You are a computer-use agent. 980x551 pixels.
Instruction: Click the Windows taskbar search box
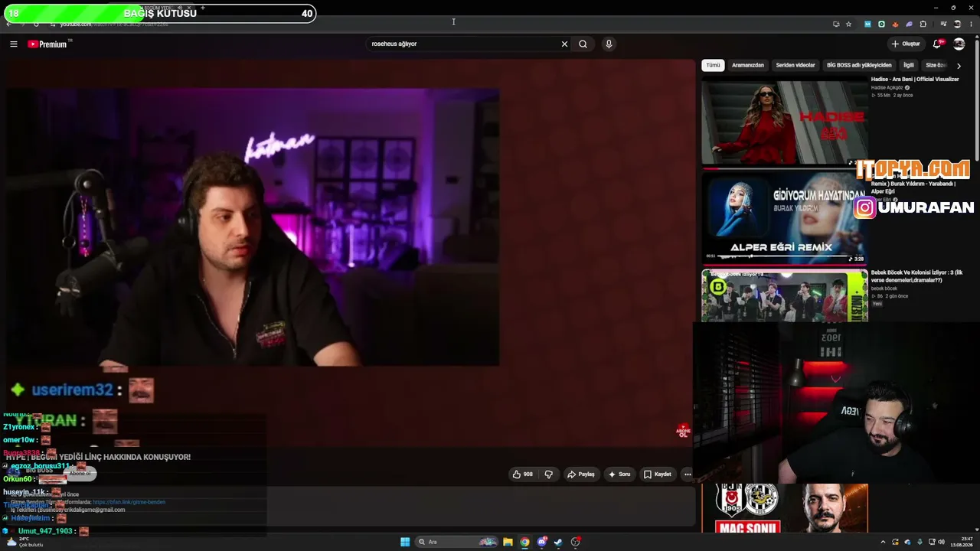tap(457, 542)
